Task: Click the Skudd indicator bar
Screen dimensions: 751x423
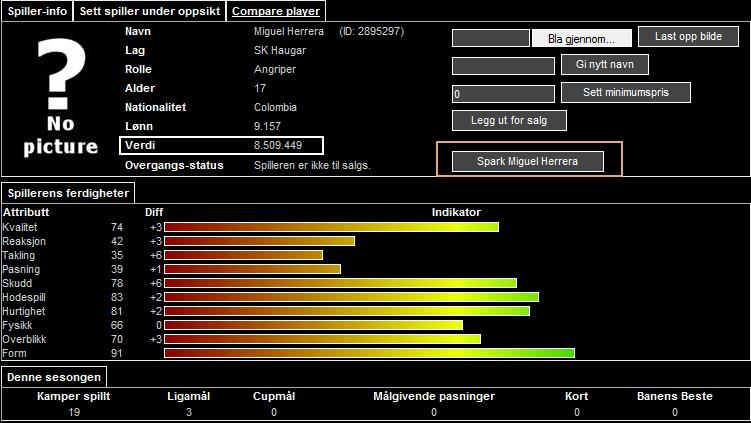Action: (340, 283)
